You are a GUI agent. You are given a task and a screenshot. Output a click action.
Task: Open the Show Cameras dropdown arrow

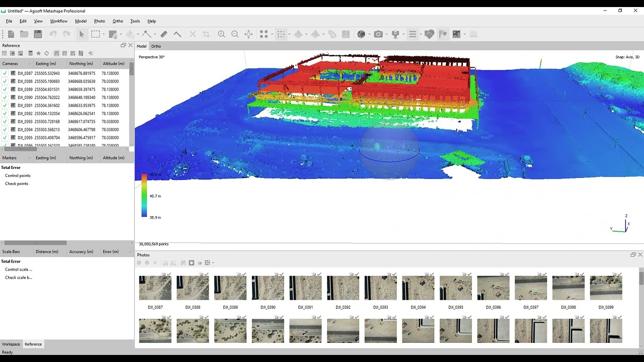[386, 34]
